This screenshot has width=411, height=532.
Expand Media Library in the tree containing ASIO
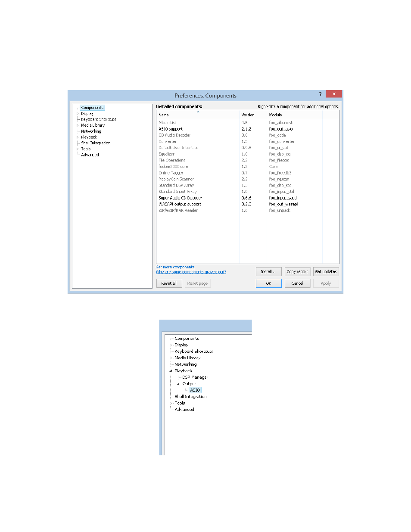click(x=171, y=358)
